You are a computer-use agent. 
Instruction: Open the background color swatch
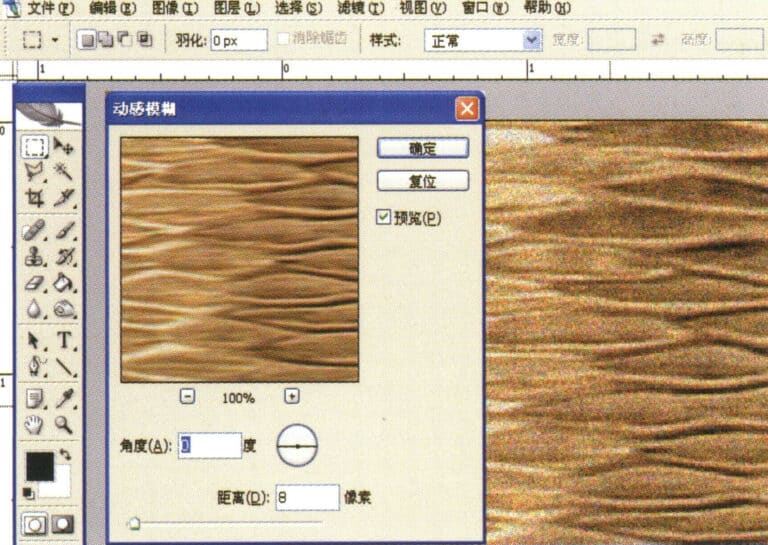coord(61,487)
